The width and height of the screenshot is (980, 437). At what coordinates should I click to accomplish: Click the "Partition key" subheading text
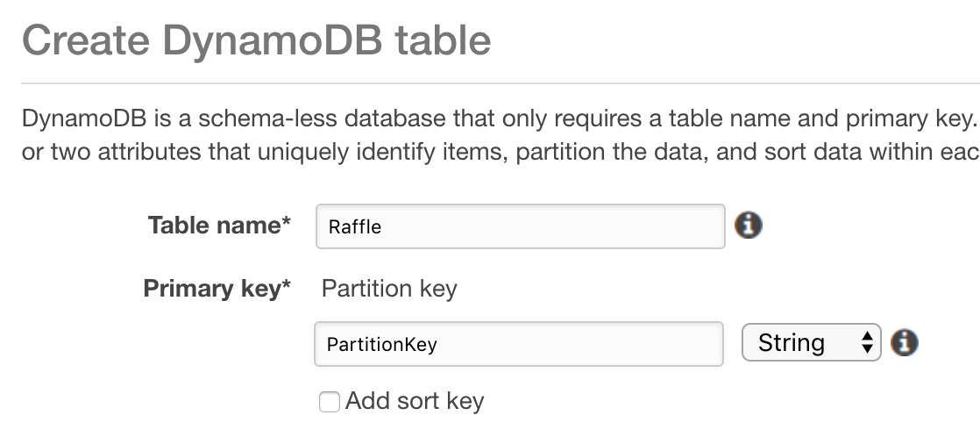pyautogui.click(x=389, y=288)
